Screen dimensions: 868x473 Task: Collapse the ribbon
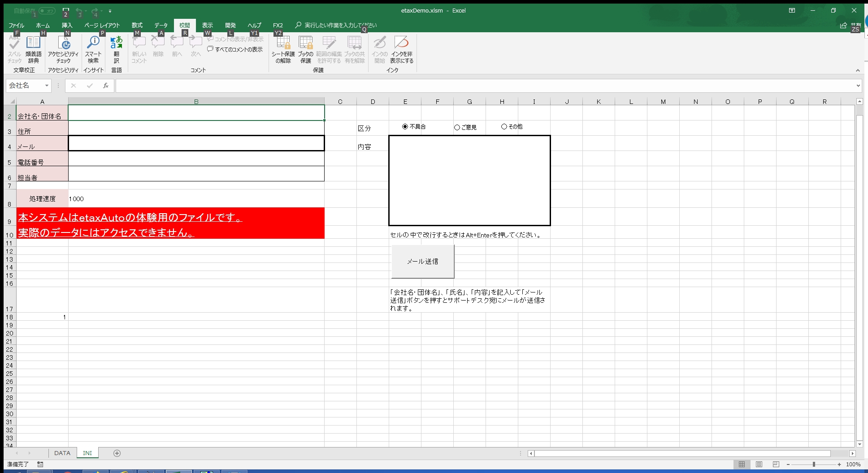click(858, 70)
